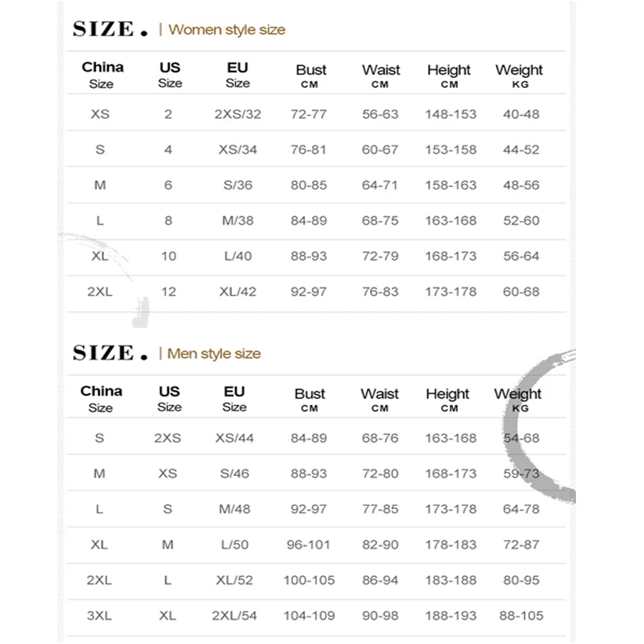Select the XS/44 EU size cell
The image size is (644, 644).
[235, 438]
